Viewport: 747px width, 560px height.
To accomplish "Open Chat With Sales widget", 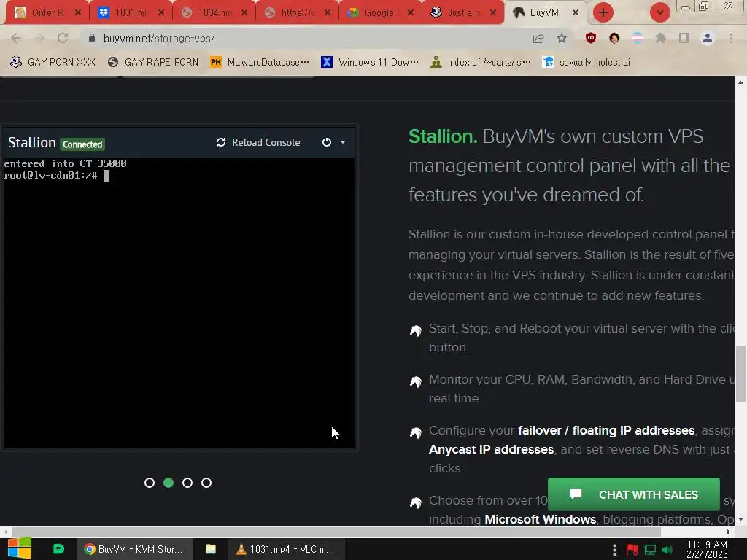I will tap(634, 495).
